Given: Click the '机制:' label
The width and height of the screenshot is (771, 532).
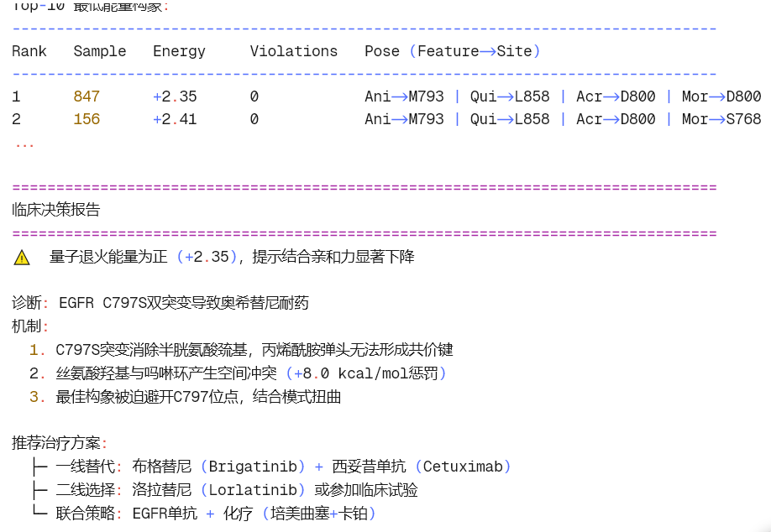Looking at the screenshot, I should click(30, 326).
